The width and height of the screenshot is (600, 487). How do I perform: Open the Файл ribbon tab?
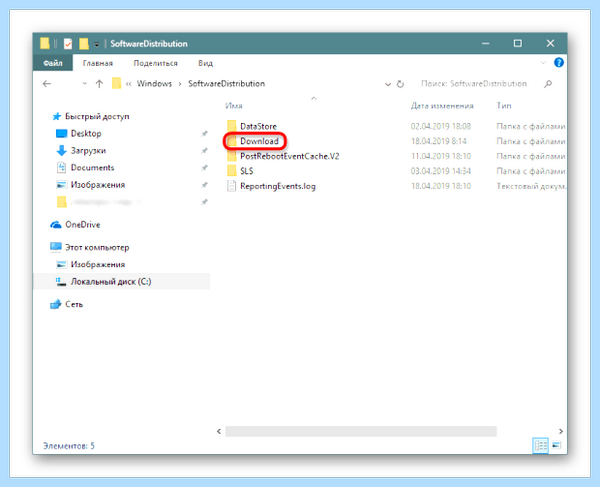click(x=53, y=63)
